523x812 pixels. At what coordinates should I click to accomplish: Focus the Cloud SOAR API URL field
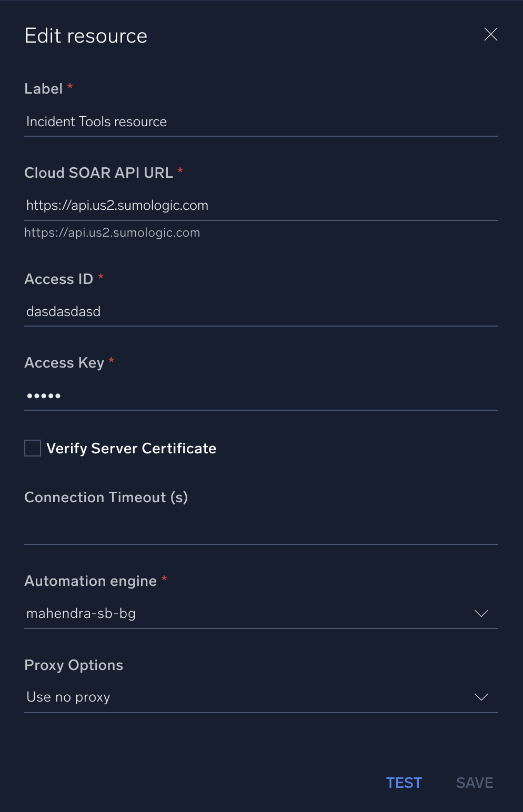(x=261, y=206)
